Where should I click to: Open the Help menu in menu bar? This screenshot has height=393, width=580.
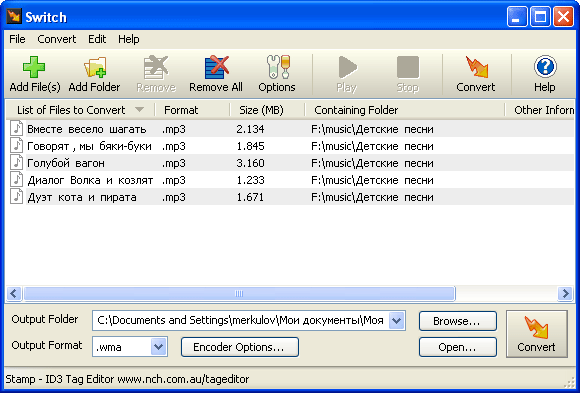[129, 39]
